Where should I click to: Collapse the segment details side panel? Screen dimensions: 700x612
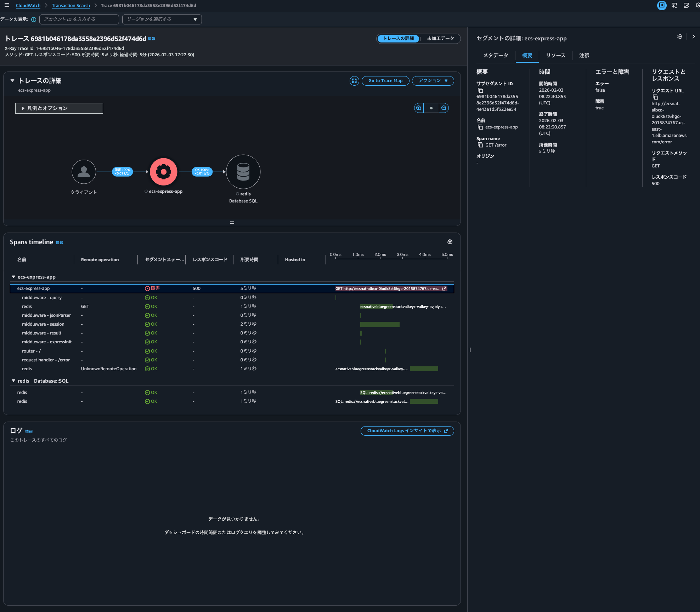[x=693, y=36]
